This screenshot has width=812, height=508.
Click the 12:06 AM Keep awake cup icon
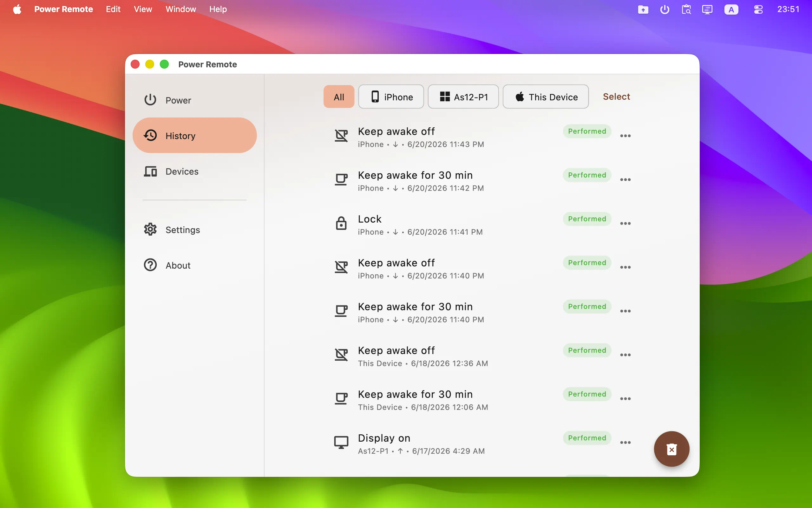point(341,398)
